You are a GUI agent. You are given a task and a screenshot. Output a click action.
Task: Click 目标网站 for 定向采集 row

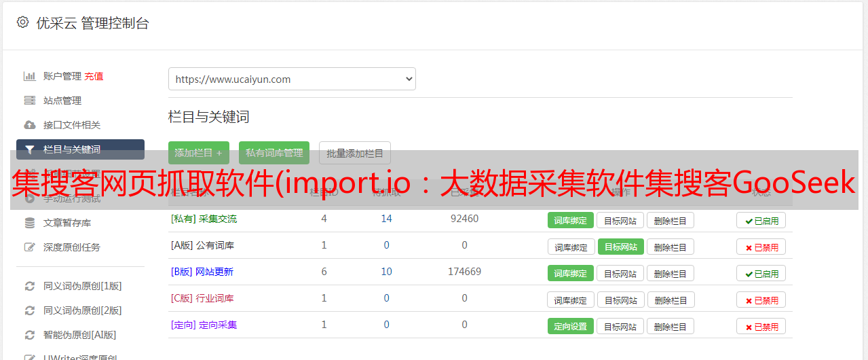coord(620,326)
